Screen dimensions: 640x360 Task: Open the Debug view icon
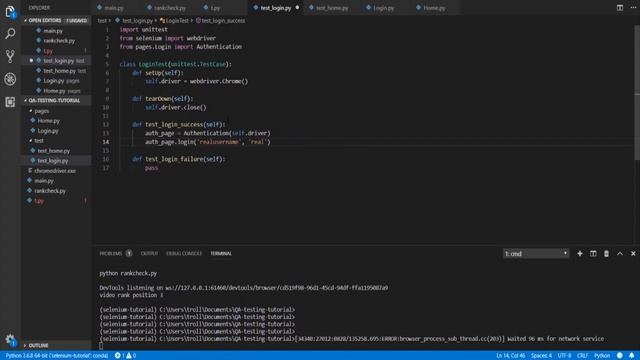[x=10, y=79]
